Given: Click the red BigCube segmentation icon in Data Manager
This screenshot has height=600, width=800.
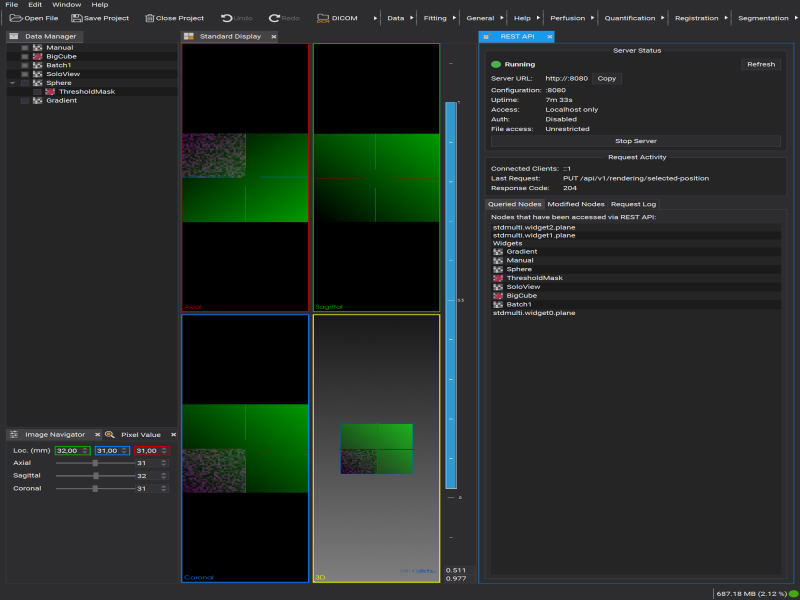Looking at the screenshot, I should click(x=37, y=56).
